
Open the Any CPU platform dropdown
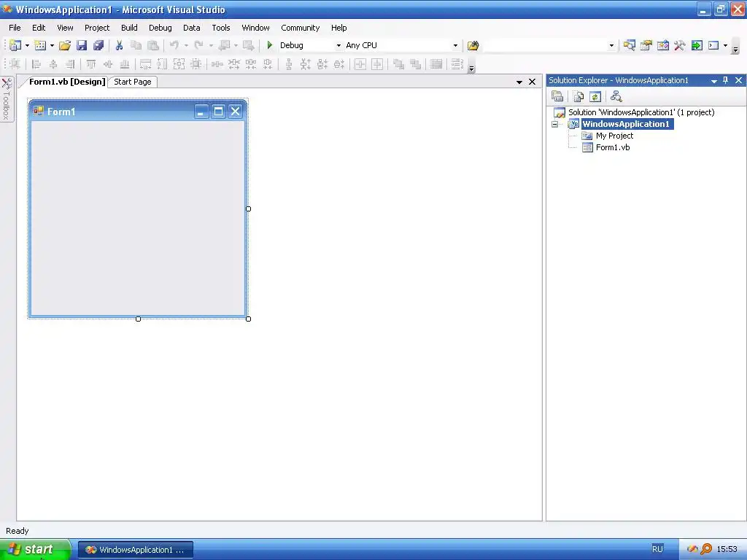pyautogui.click(x=455, y=45)
